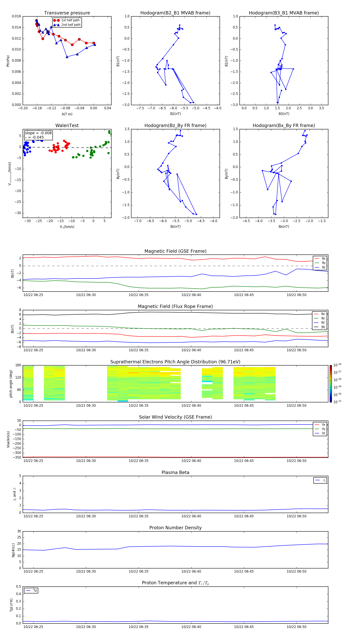The image size is (351, 644).
Task: Click the '2nd half path' legend entry
Action: 67,25
